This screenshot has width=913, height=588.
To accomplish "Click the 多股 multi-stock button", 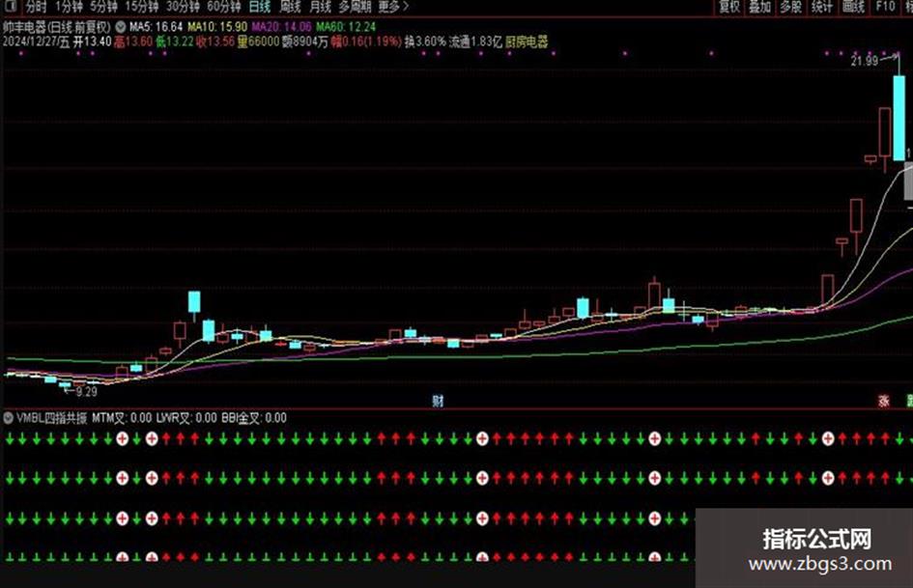I will 790,7.
